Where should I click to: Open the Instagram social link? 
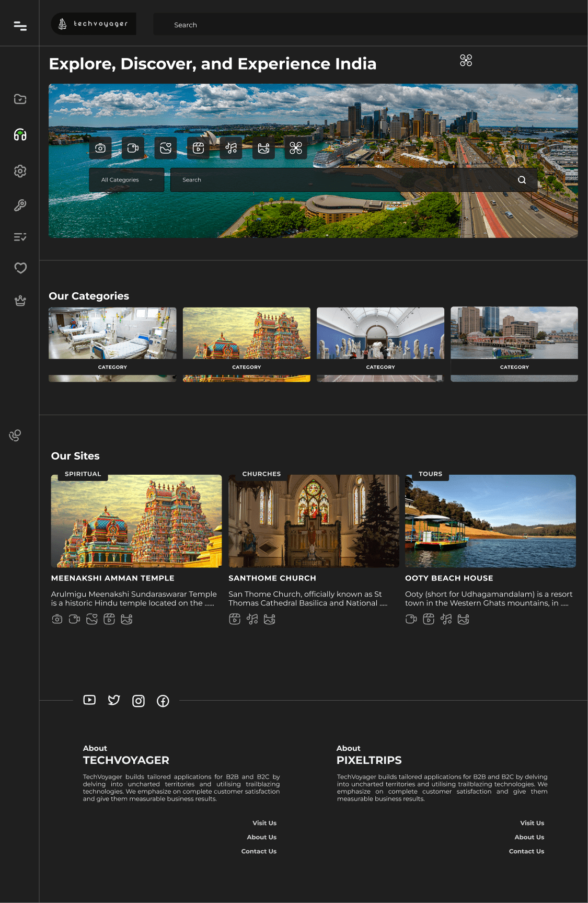coord(139,701)
